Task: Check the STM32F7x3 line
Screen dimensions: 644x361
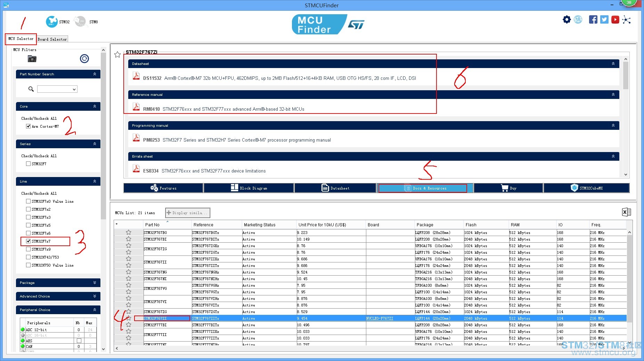Action: (x=28, y=217)
